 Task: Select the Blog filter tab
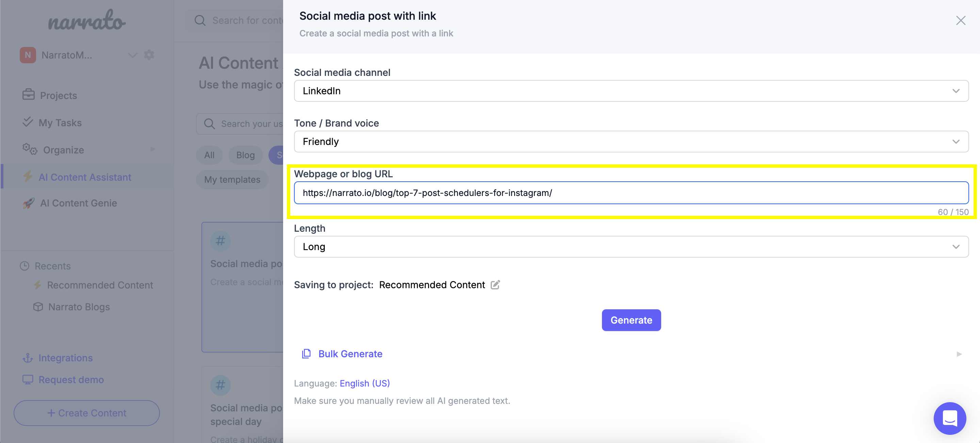tap(245, 155)
